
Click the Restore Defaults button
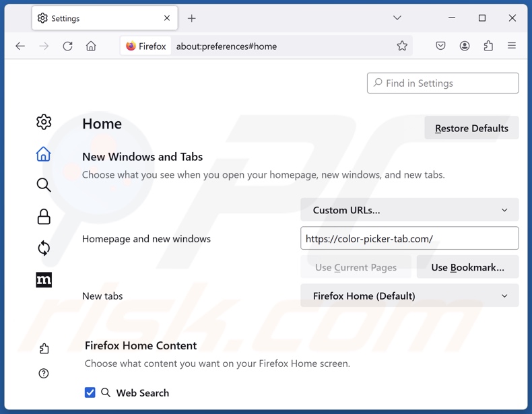pos(471,128)
